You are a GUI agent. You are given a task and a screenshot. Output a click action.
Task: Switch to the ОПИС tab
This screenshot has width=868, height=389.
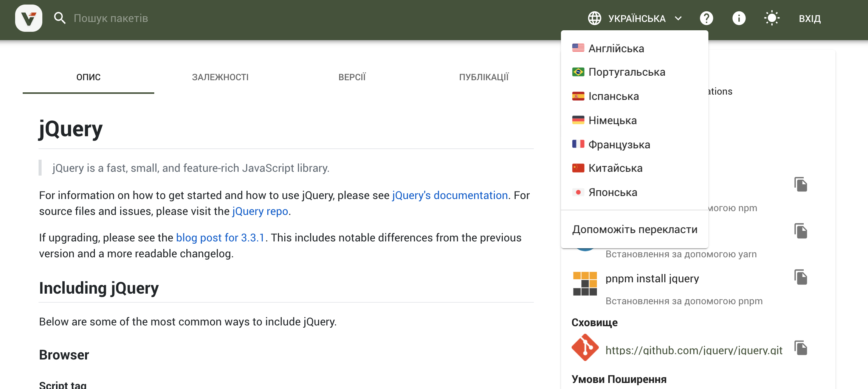[x=88, y=77]
